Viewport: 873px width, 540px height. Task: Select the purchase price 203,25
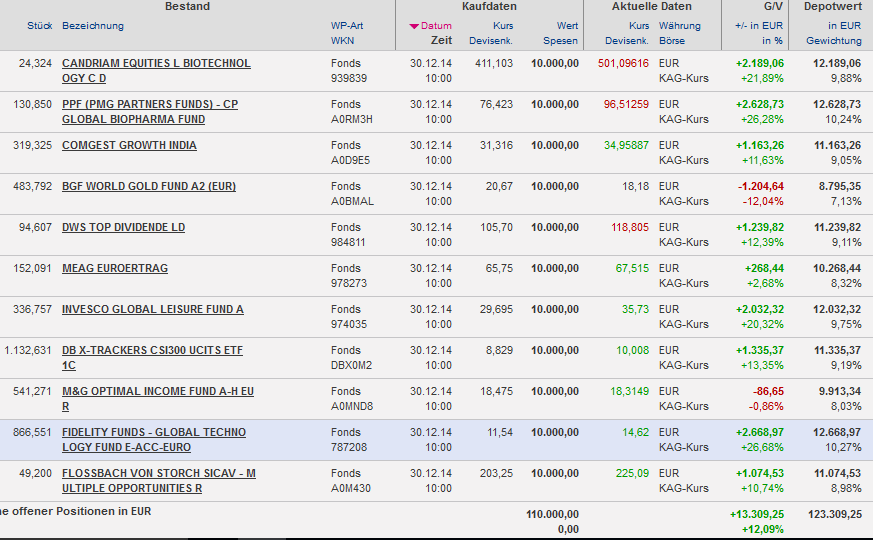[496, 473]
